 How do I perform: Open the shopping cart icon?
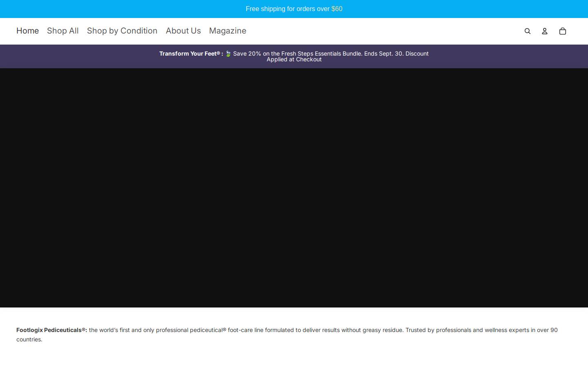563,31
